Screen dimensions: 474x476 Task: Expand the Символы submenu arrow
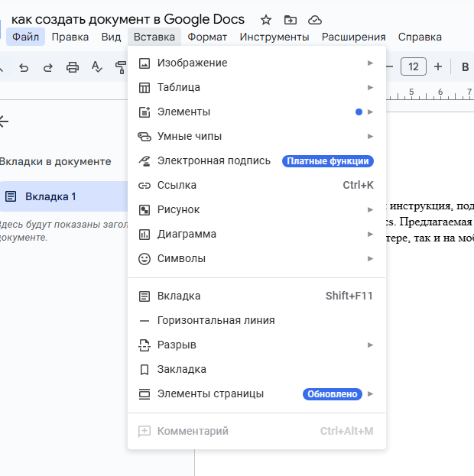coord(370,259)
